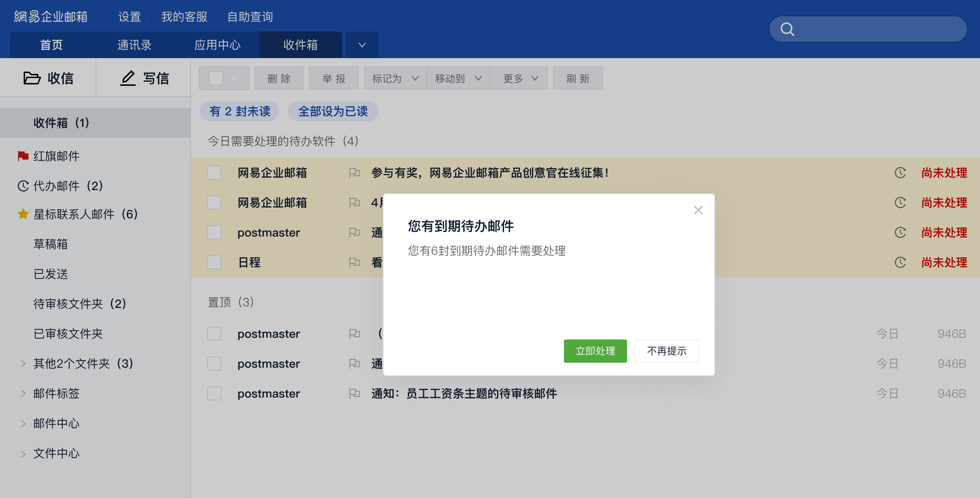This screenshot has width=980, height=498.
Task: Click the clock icon beside 代办邮件
Action: tap(23, 186)
